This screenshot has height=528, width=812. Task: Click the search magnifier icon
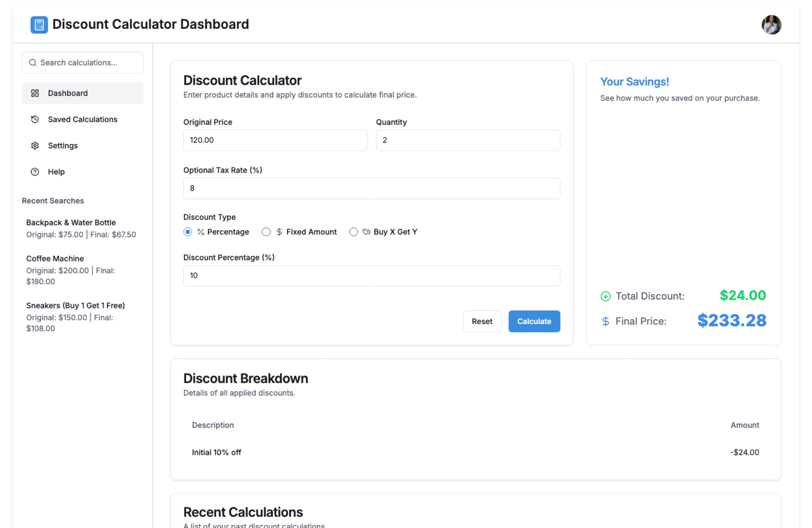click(x=33, y=63)
